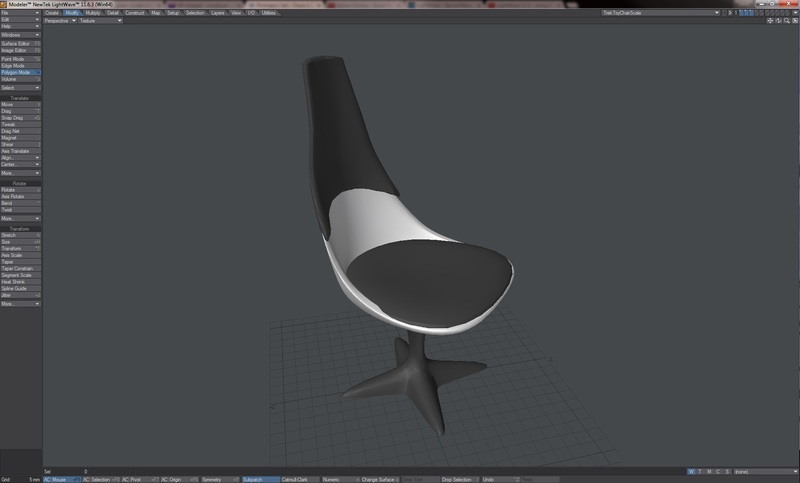Open the Construct tab
This screenshot has height=483, width=800.
coord(135,13)
